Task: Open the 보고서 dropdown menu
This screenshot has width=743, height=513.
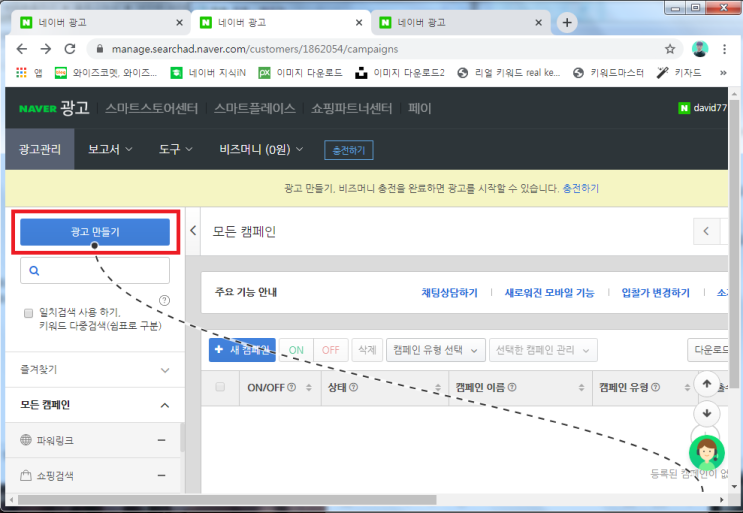Action: (x=110, y=149)
